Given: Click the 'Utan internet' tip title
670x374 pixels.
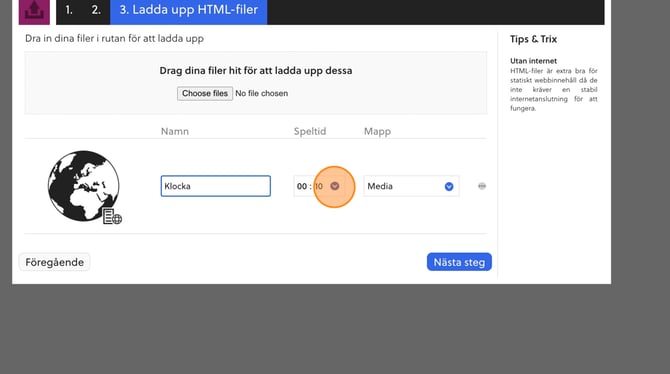Looking at the screenshot, I should [x=533, y=61].
